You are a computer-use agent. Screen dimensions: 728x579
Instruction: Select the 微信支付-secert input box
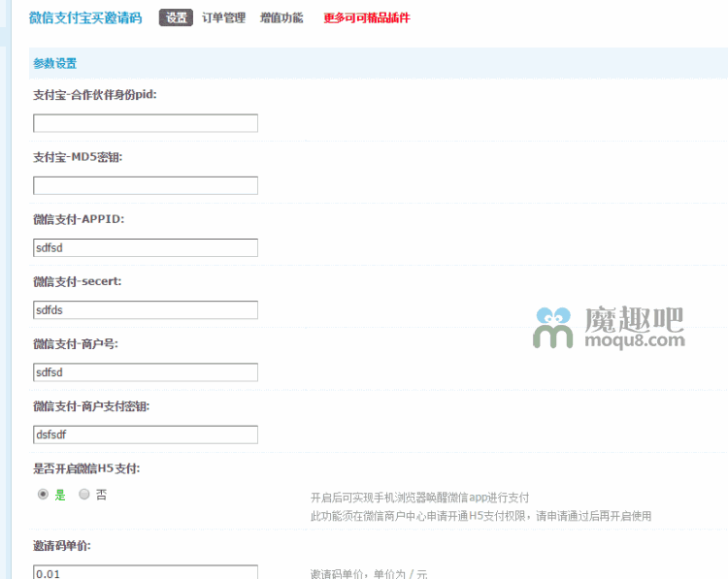click(146, 310)
